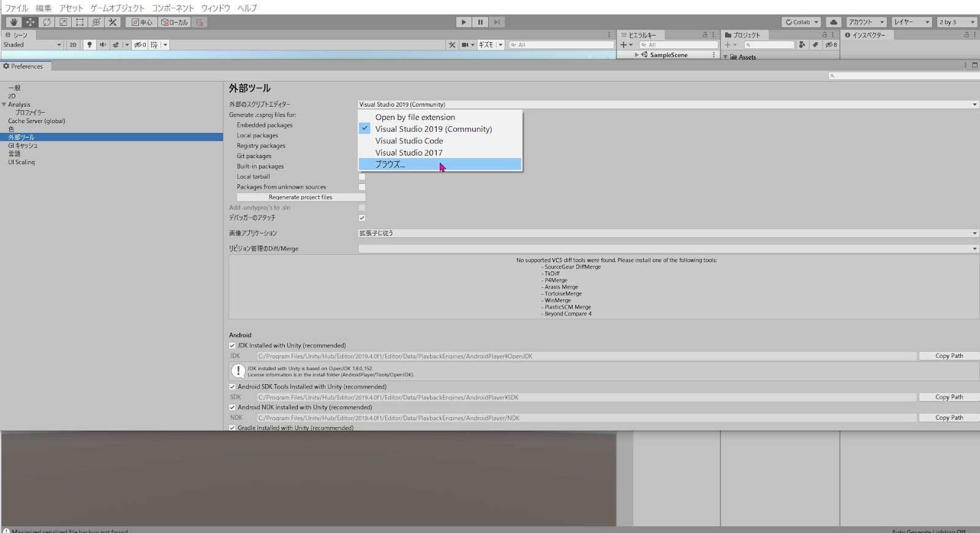Lock the インスペクター panel
This screenshot has width=980, height=533.
pos(967,35)
